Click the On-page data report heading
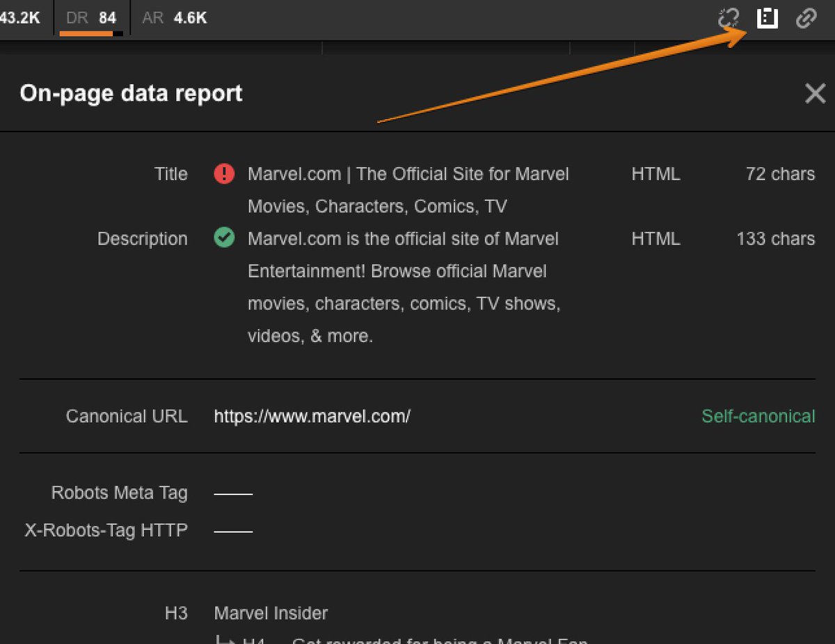Image resolution: width=835 pixels, height=644 pixels. [131, 93]
